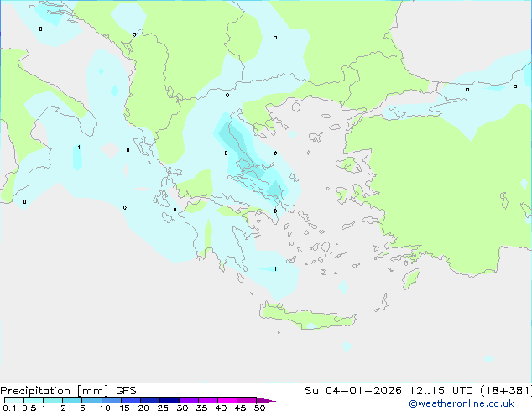Pick the 40–45 mm magenta swatch
Image resolution: width=532 pixels, height=411 pixels.
(x=227, y=400)
